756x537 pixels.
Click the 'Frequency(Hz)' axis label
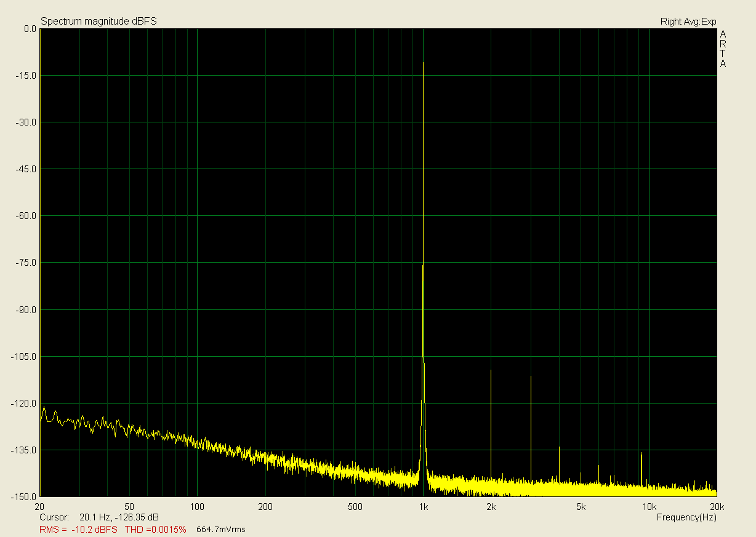686,517
